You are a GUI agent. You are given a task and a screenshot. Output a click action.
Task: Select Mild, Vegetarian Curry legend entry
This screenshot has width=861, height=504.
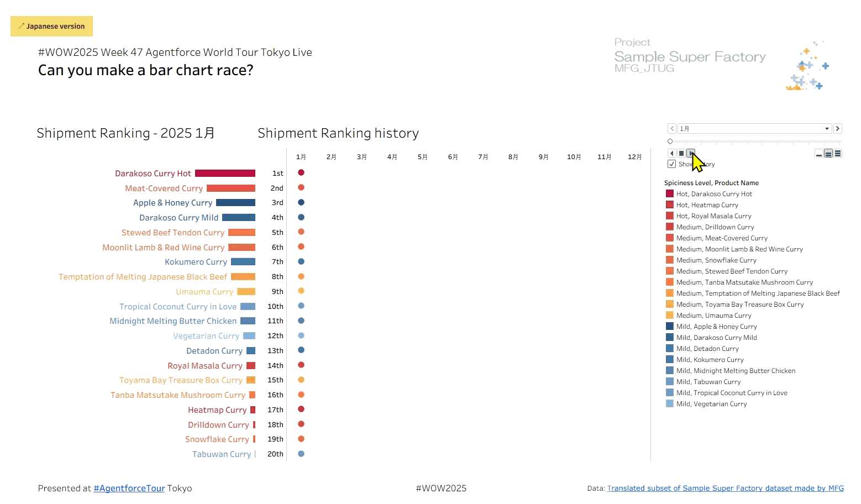[x=711, y=404]
